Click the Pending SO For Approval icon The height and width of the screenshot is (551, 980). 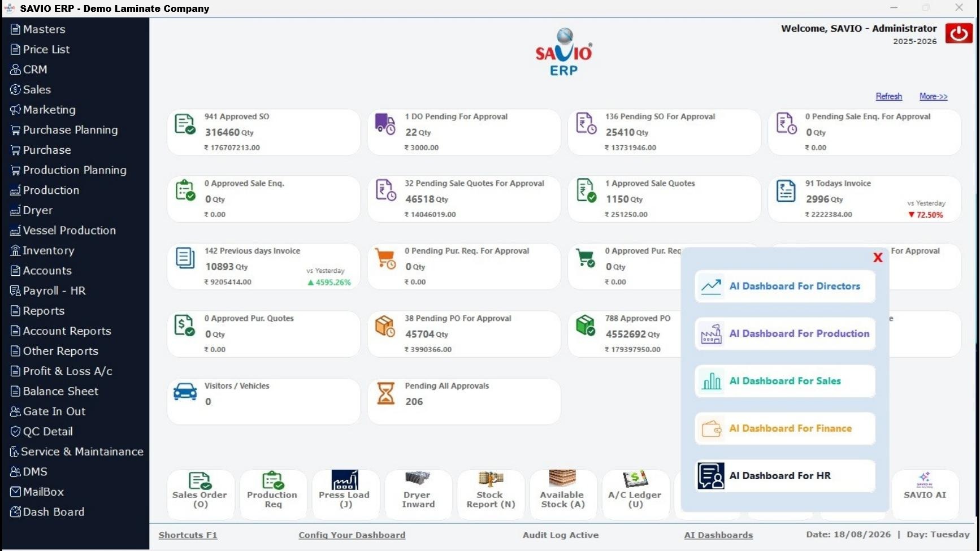pyautogui.click(x=586, y=123)
